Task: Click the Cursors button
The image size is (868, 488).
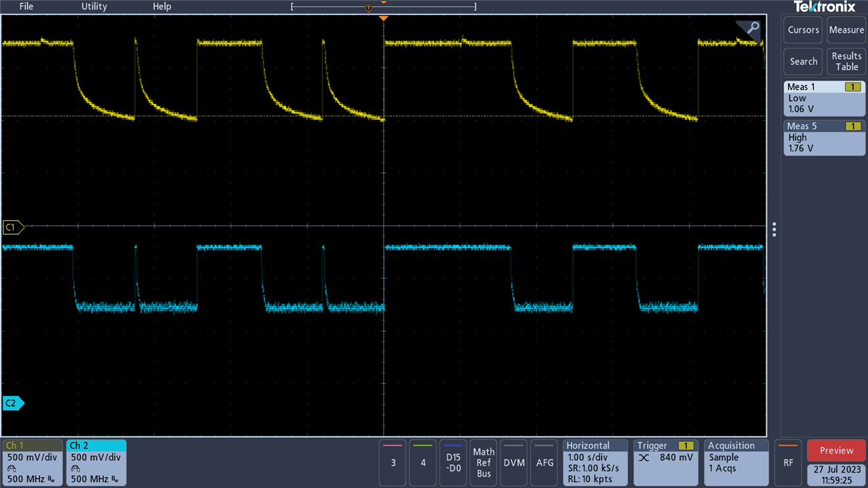Action: pos(804,30)
